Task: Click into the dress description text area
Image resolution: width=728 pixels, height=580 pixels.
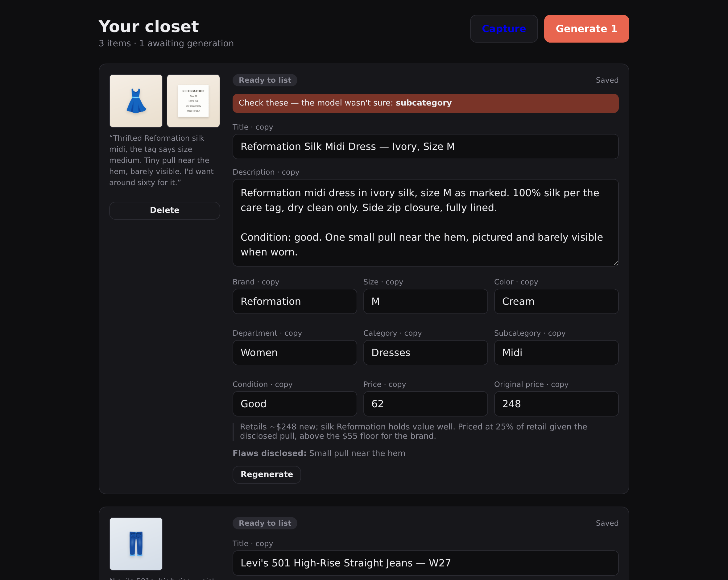Action: pos(425,223)
